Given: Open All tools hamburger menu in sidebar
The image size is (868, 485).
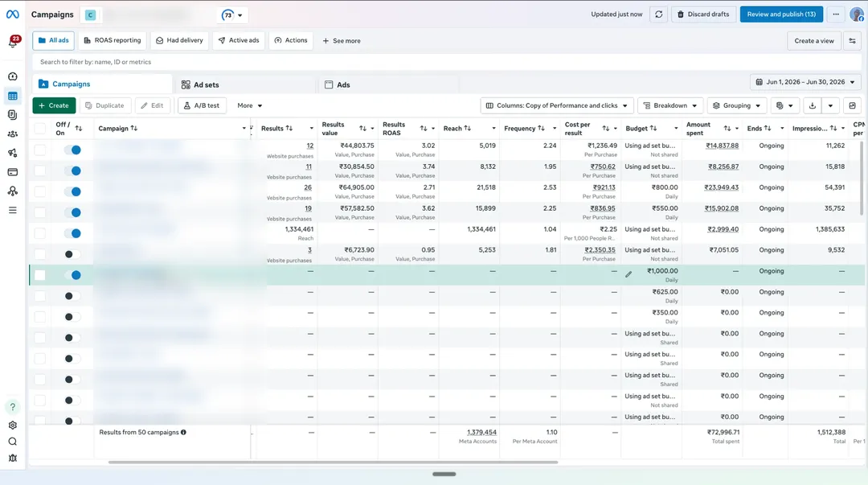Looking at the screenshot, I should [13, 210].
